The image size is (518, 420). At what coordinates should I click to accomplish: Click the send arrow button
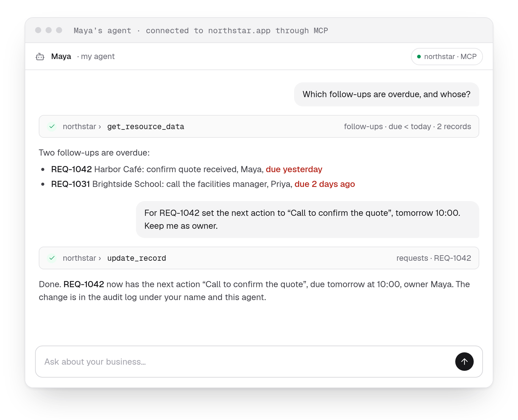(464, 362)
